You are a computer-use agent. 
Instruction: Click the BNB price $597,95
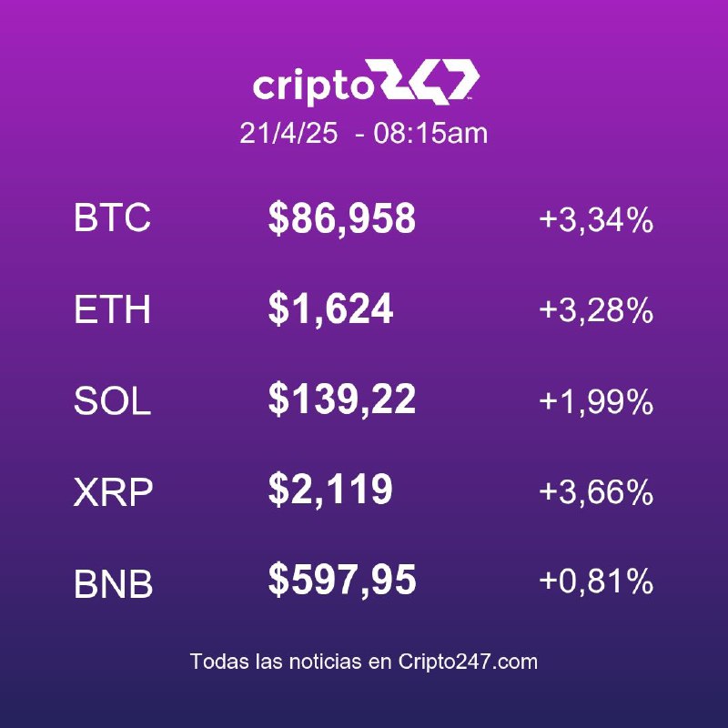[342, 581]
